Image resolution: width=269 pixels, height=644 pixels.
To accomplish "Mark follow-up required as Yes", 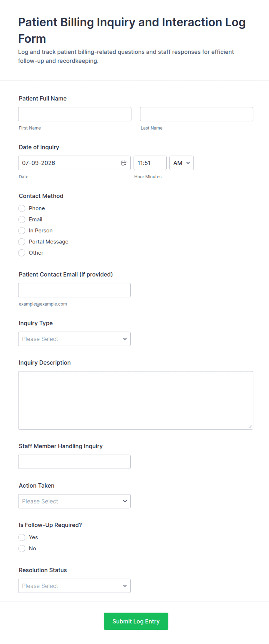I will point(22,537).
